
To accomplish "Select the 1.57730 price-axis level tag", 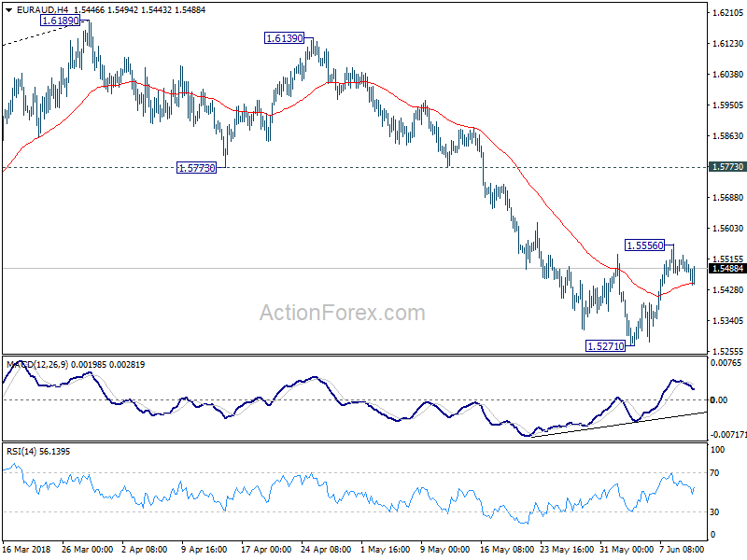I will pos(727,167).
